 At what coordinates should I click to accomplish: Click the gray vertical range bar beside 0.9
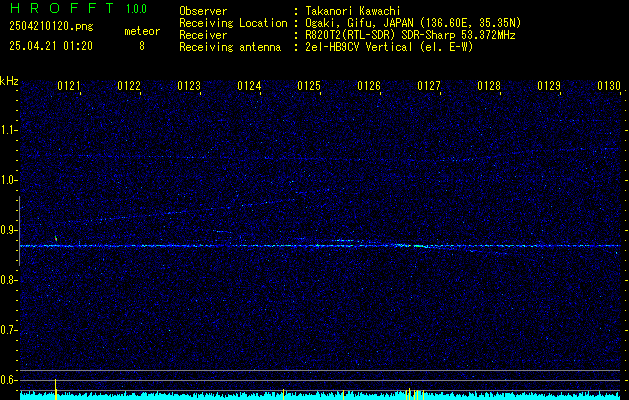tap(20, 231)
